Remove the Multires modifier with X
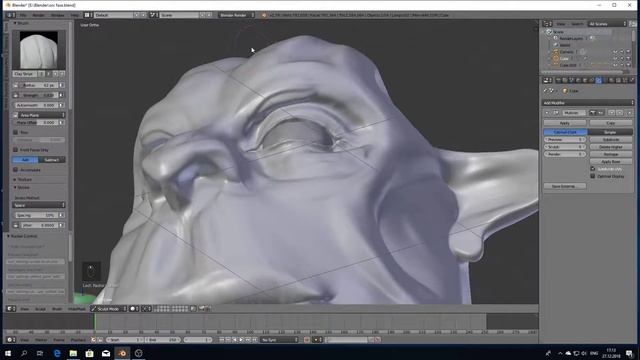 pos(629,113)
